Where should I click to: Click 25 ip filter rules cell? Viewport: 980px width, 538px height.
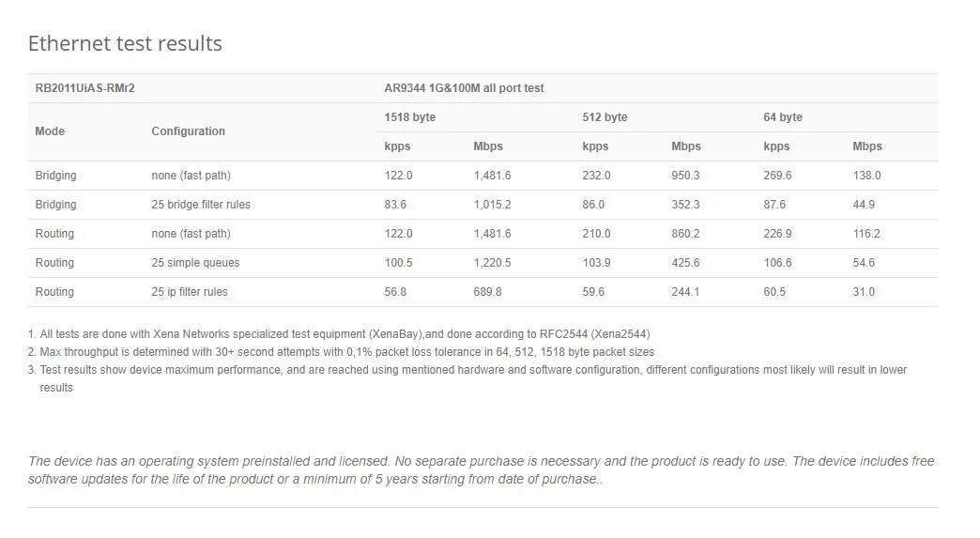coord(190,292)
